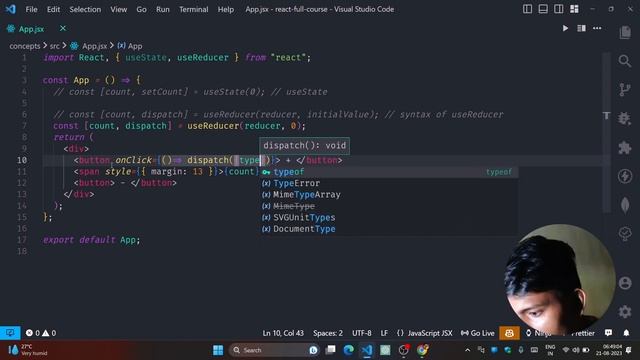
Task: Choose DocumentType from the suggestion list
Action: [x=389, y=229]
